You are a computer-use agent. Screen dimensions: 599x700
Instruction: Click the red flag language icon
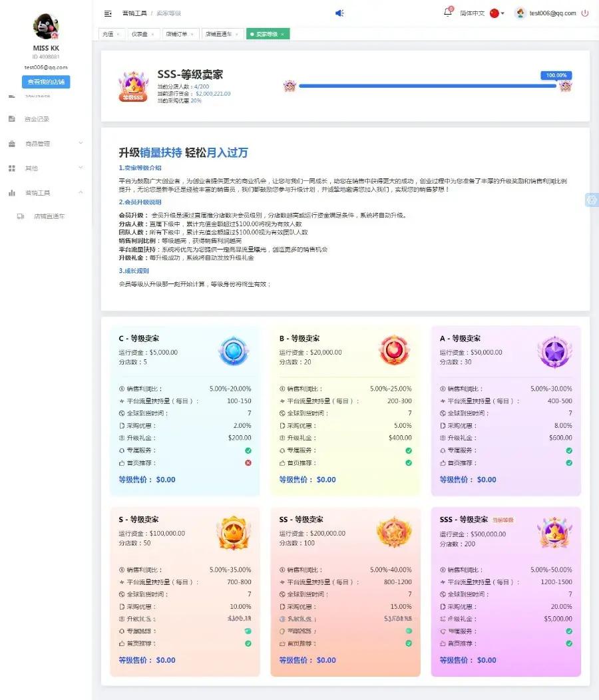494,13
